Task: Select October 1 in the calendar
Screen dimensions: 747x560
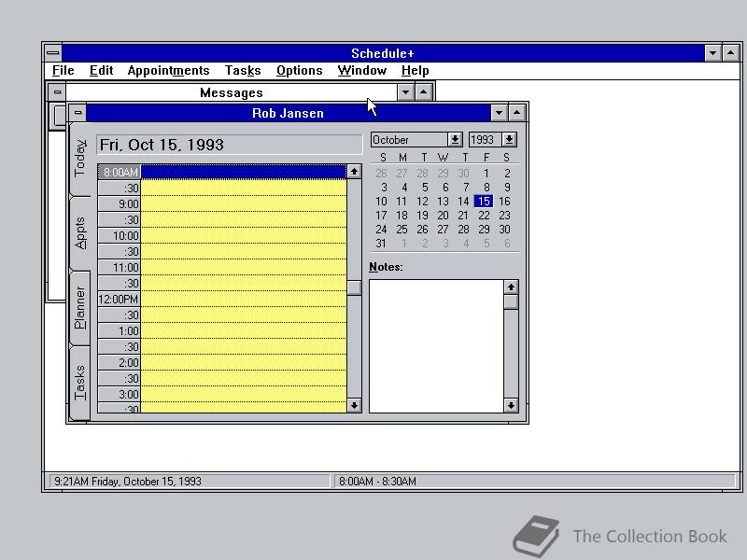Action: click(486, 174)
